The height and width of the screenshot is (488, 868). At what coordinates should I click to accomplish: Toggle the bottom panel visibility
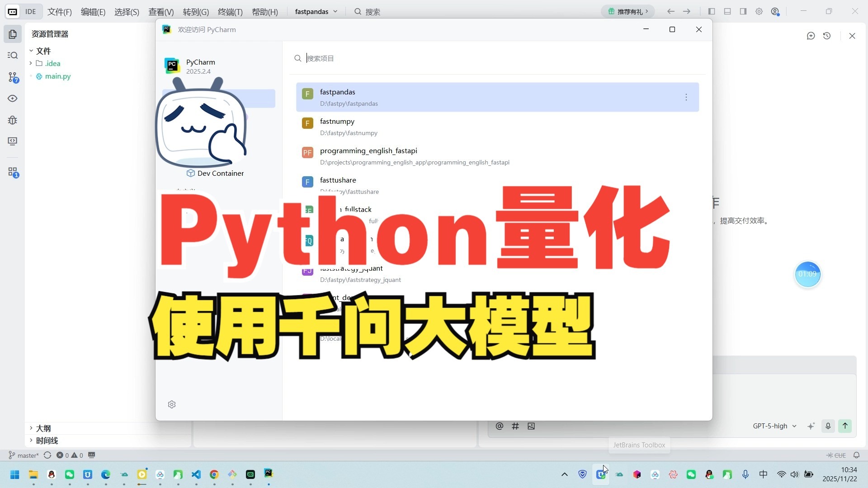[727, 11]
